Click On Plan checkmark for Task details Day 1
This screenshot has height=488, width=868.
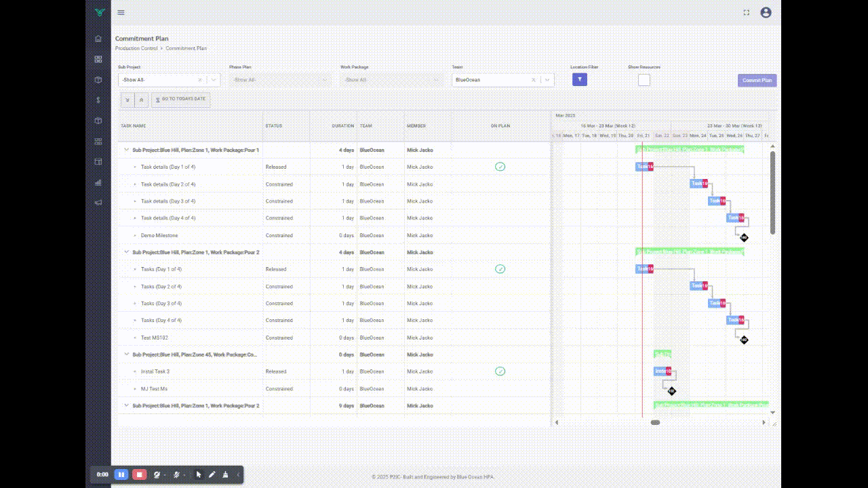pyautogui.click(x=500, y=167)
